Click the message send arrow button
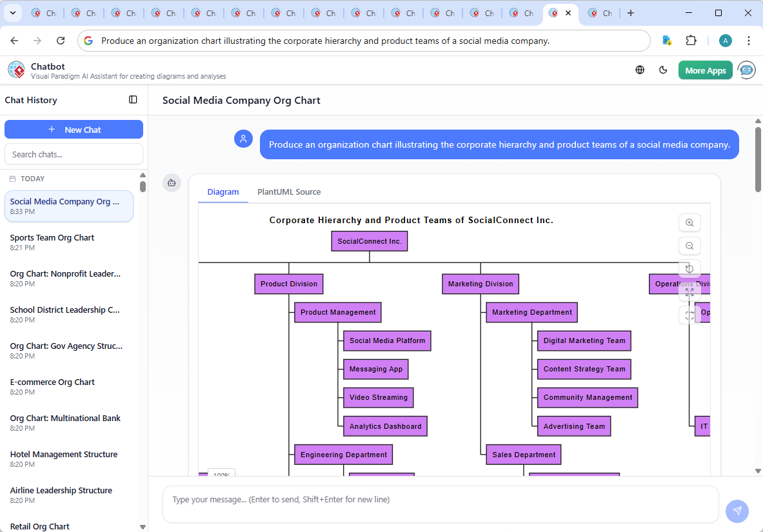 [737, 511]
